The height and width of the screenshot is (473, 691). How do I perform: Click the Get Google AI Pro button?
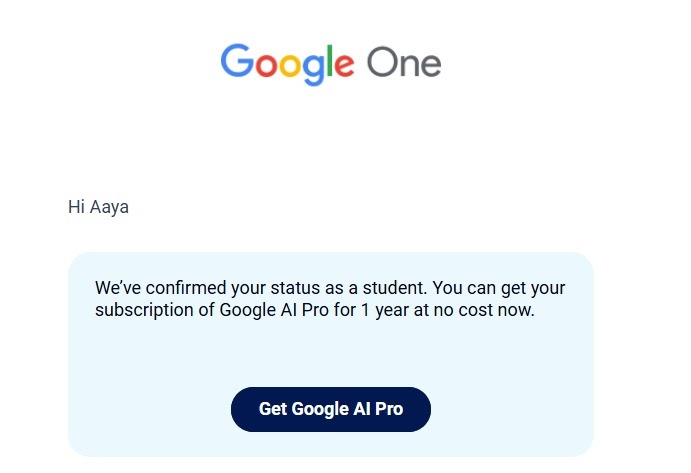(x=331, y=409)
